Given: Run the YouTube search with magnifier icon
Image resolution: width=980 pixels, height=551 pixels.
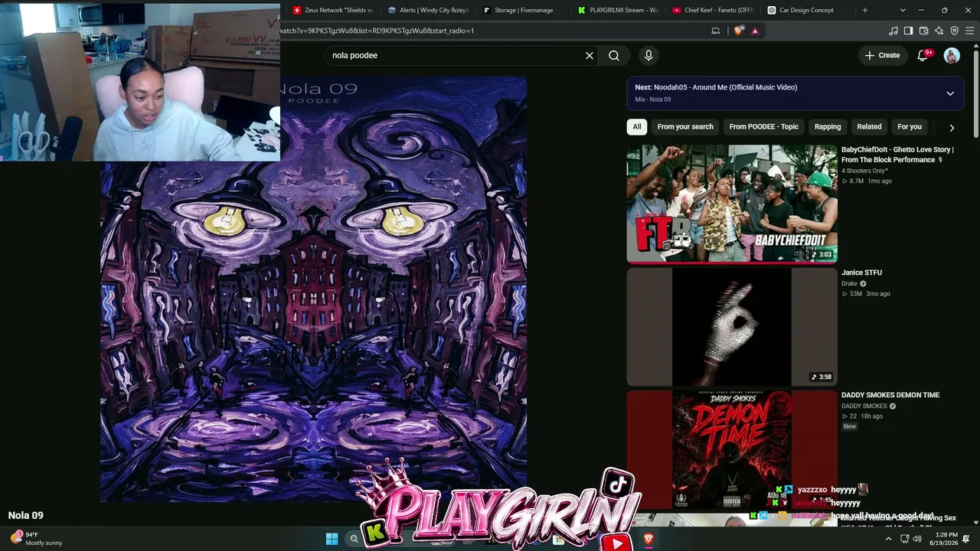Looking at the screenshot, I should pos(614,55).
